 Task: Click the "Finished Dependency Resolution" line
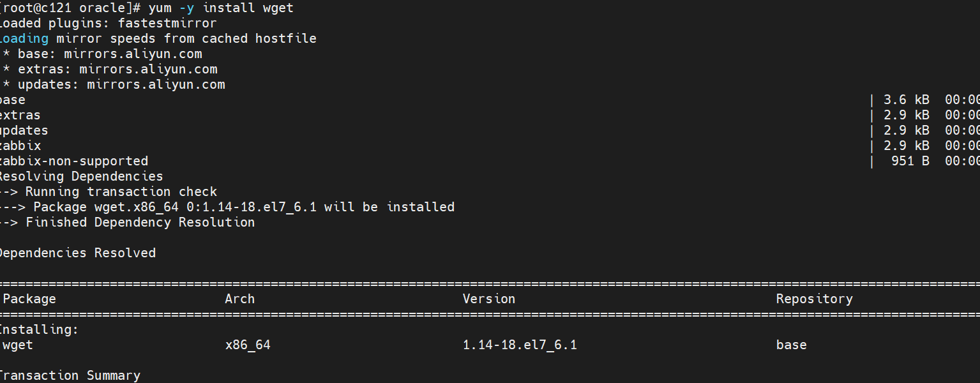140,223
